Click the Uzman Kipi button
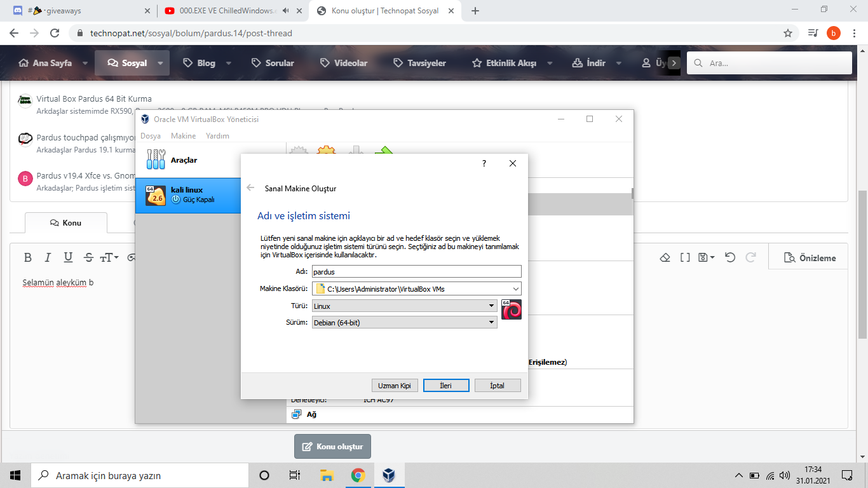The height and width of the screenshot is (488, 868). [x=395, y=386]
